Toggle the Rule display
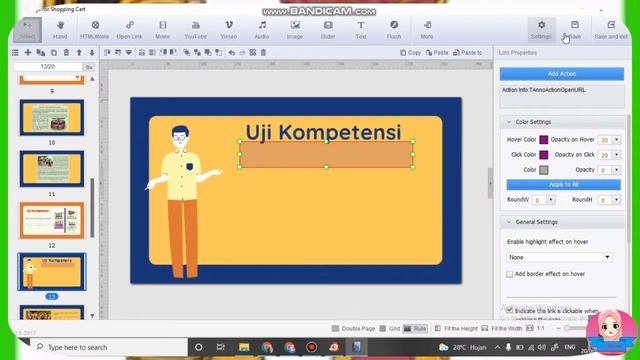640x360 pixels. tap(415, 329)
